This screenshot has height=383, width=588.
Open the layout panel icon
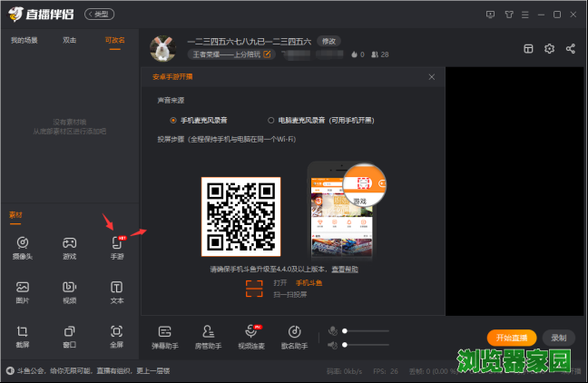pyautogui.click(x=528, y=49)
